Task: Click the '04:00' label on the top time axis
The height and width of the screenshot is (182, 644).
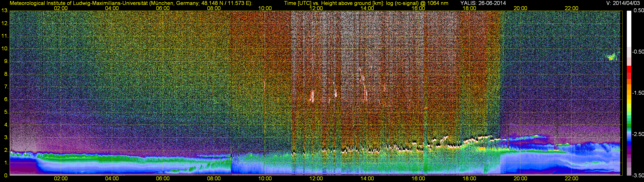Action: tap(112, 8)
